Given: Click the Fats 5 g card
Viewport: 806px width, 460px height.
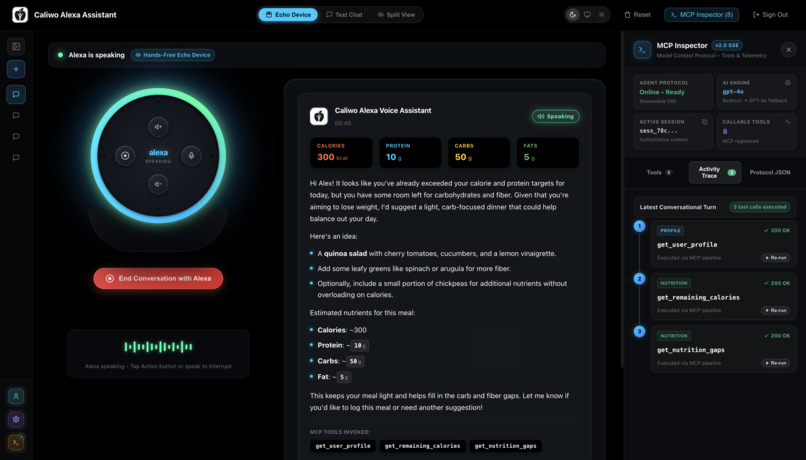Looking at the screenshot, I should (x=548, y=152).
